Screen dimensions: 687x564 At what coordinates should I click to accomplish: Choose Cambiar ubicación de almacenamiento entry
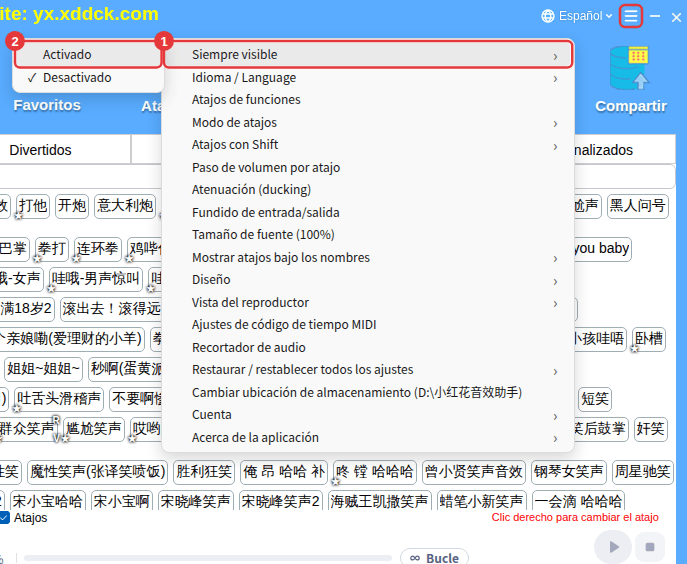pyautogui.click(x=368, y=392)
